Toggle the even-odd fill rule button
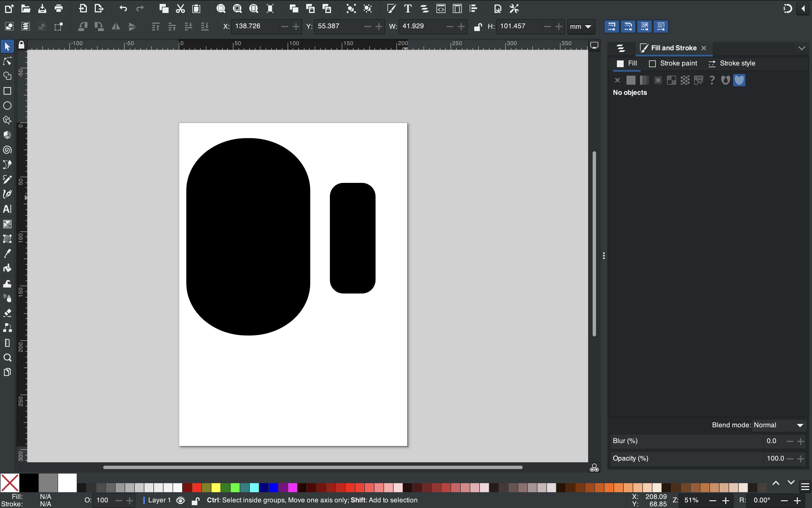 725,80
